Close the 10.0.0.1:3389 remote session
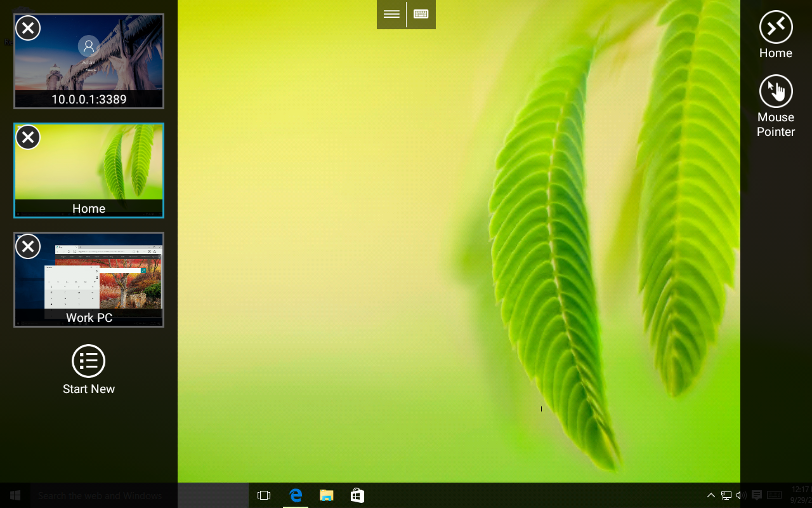 coord(27,27)
